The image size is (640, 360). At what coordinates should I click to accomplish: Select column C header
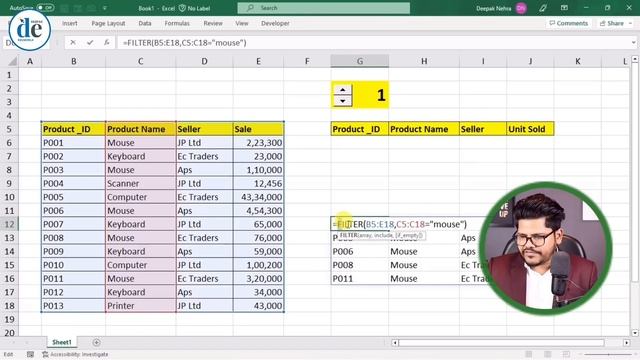pyautogui.click(x=140, y=61)
